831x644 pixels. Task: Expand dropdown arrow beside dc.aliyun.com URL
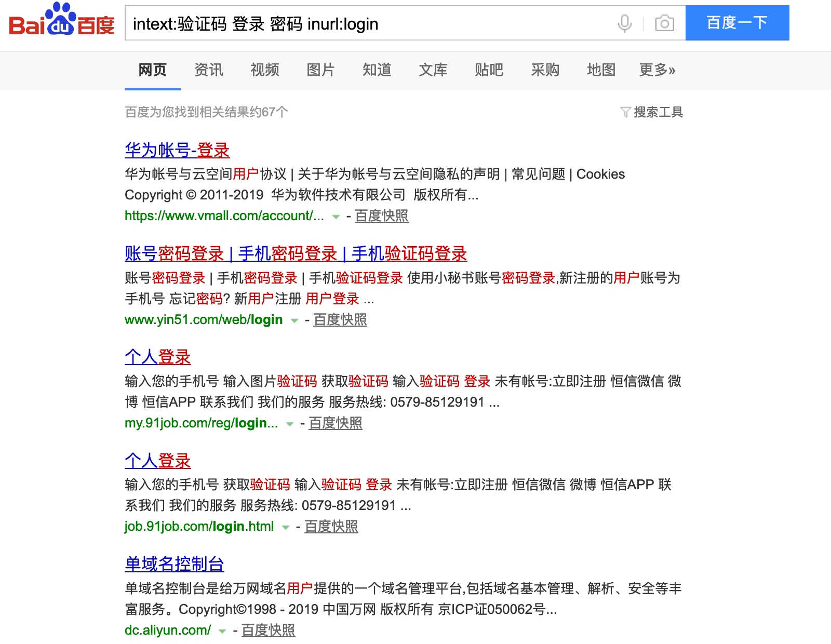pyautogui.click(x=222, y=631)
